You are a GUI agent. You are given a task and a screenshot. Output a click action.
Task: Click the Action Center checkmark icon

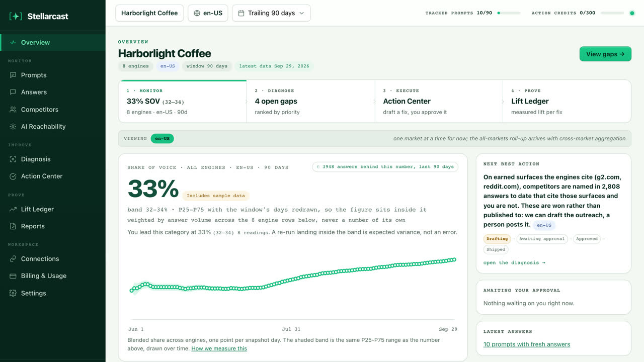tap(13, 176)
